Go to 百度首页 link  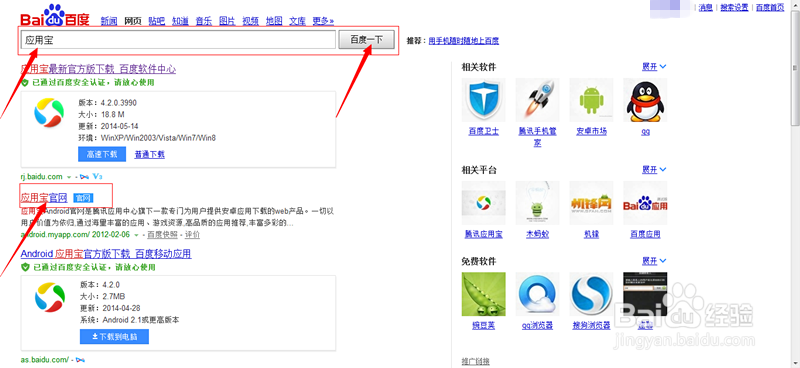coord(770,7)
